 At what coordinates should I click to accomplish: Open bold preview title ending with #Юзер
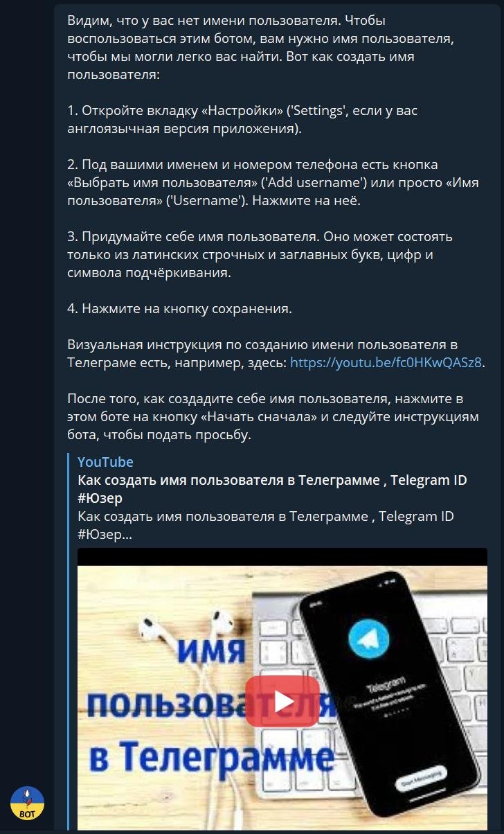[x=272, y=489]
